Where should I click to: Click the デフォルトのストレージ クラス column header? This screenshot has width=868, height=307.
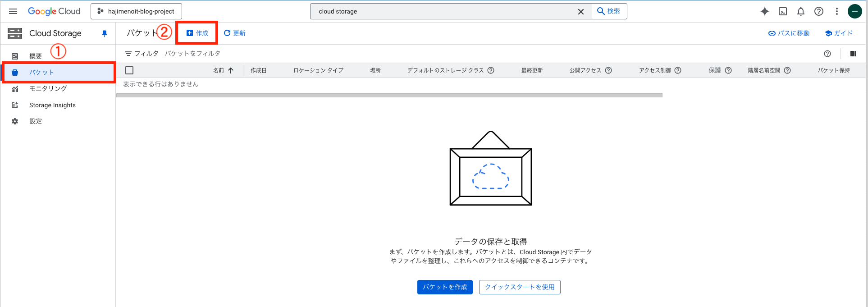446,70
